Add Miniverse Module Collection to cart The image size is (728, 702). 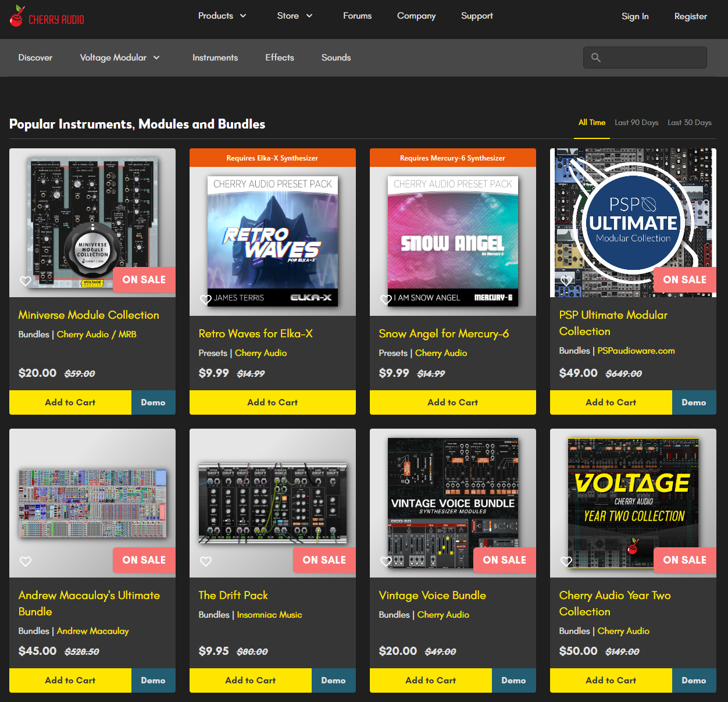(70, 402)
